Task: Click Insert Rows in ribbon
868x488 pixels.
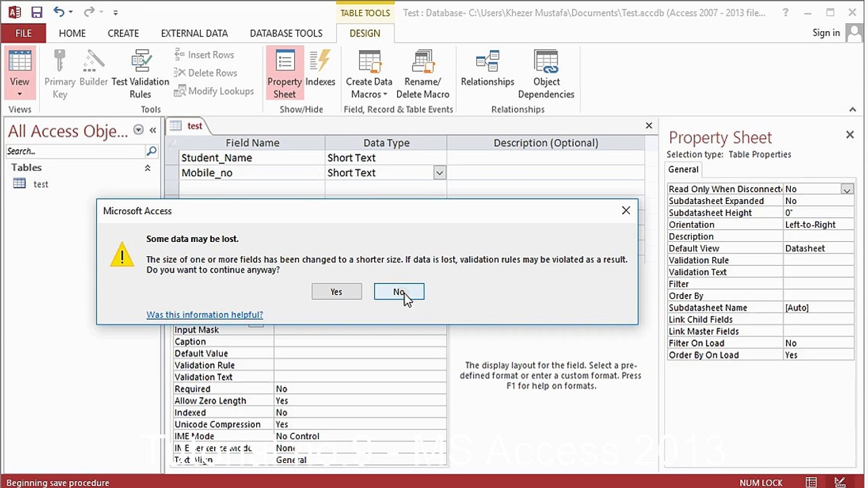Action: tap(204, 55)
